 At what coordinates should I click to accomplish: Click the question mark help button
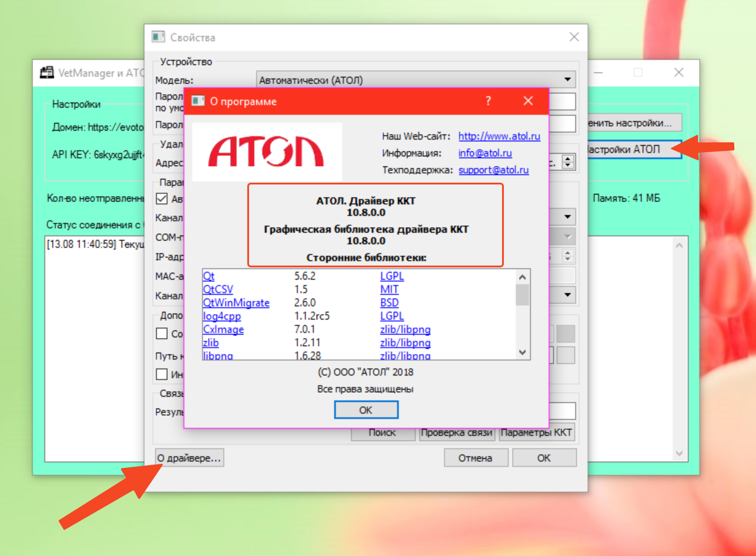488,101
